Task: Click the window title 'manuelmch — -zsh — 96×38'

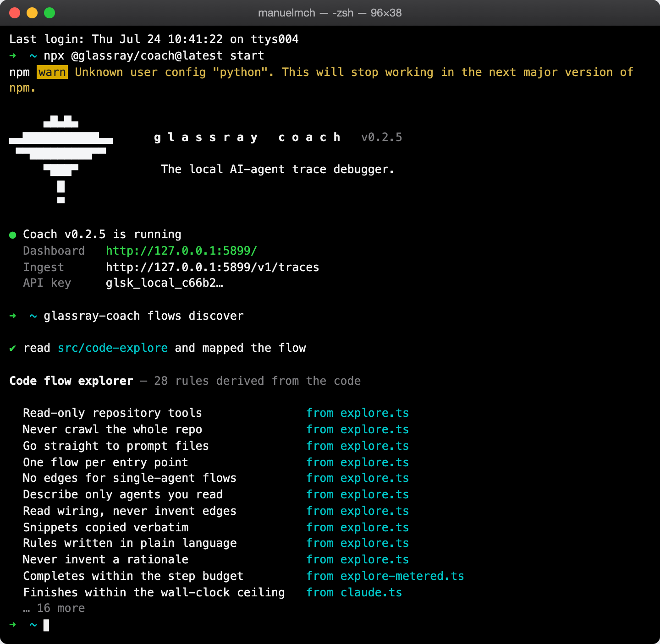Action: [330, 13]
